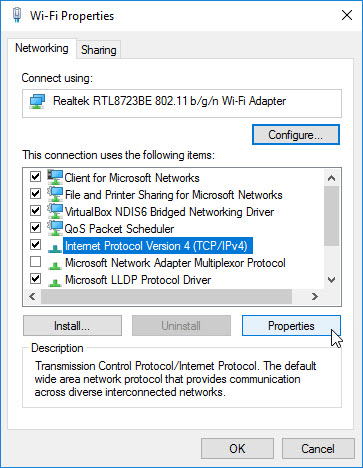
Task: Click the items list scroll up arrow
Action: click(x=331, y=178)
